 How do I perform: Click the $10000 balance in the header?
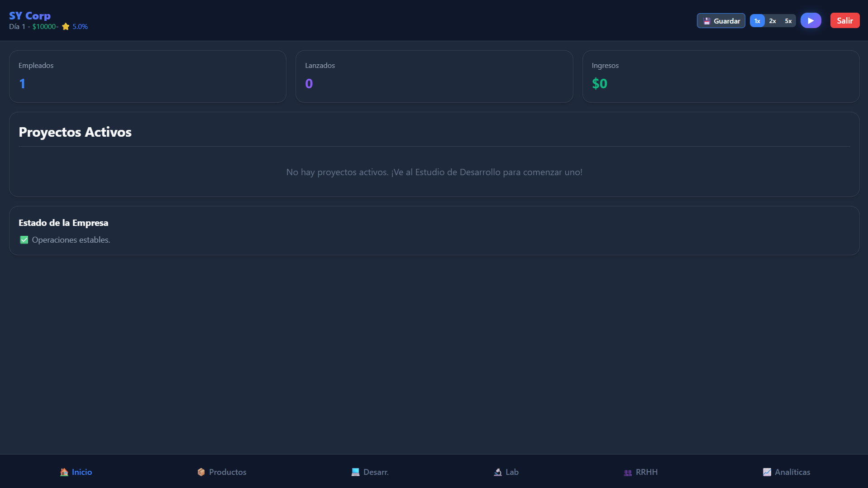point(44,27)
